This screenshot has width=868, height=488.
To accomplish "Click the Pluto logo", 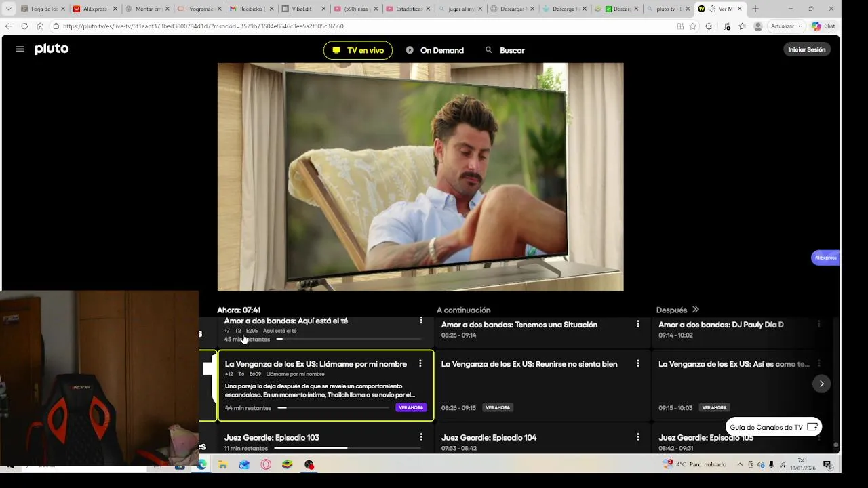I will 52,49.
